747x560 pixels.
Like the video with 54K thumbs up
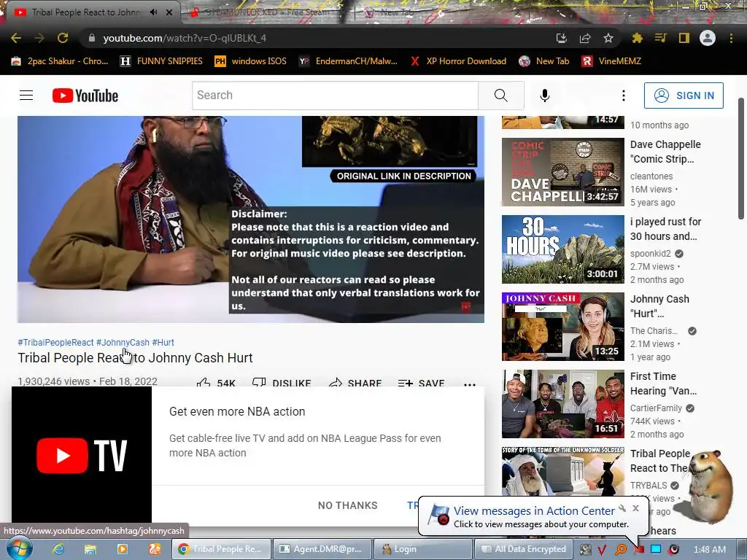216,382
